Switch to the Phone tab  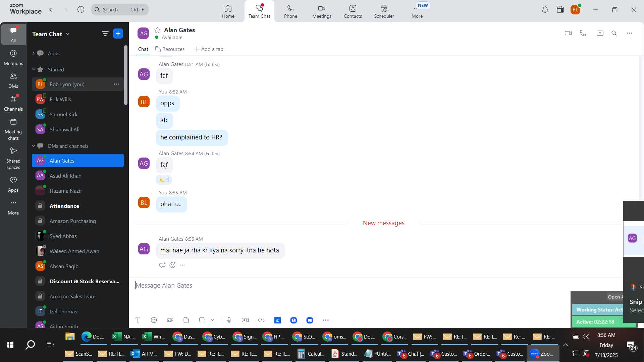coord(290,11)
